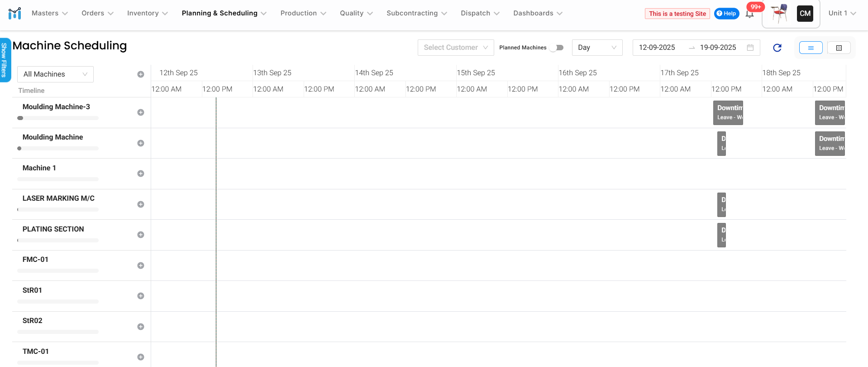Click the app logo in top left
Image resolution: width=868 pixels, height=367 pixels.
[15, 13]
